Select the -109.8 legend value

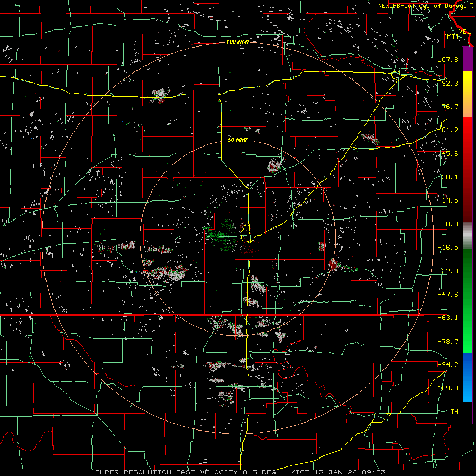coord(446,388)
